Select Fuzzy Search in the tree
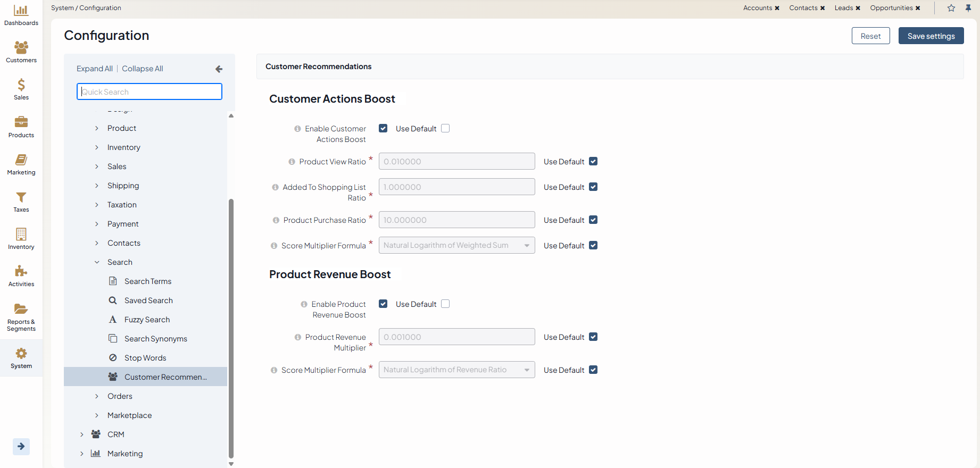Screen dimensions: 980x468 pos(147,320)
